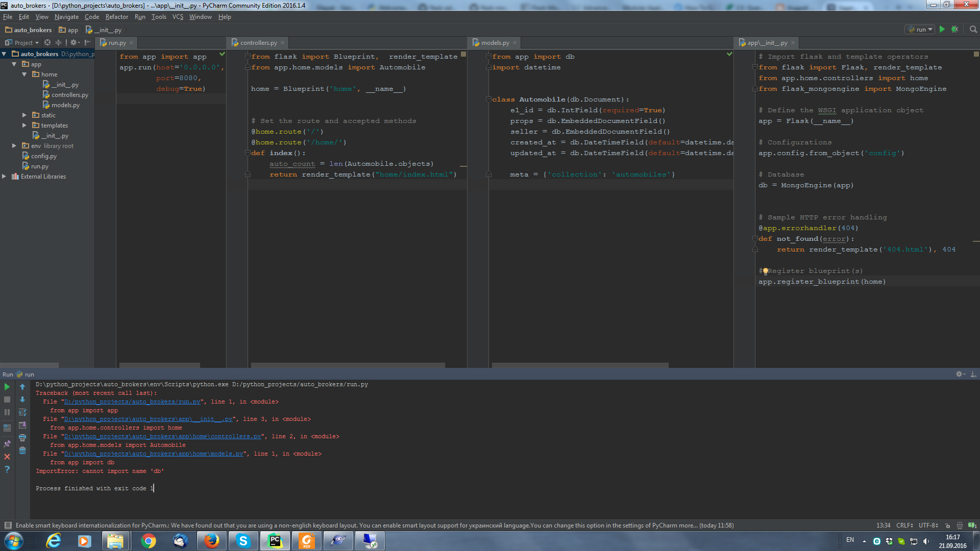Screen dimensions: 980x551
Task: Expand the templates folder
Action: point(24,126)
